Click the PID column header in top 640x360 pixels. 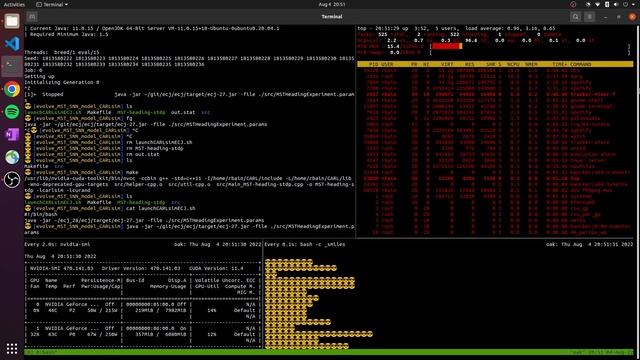point(373,64)
